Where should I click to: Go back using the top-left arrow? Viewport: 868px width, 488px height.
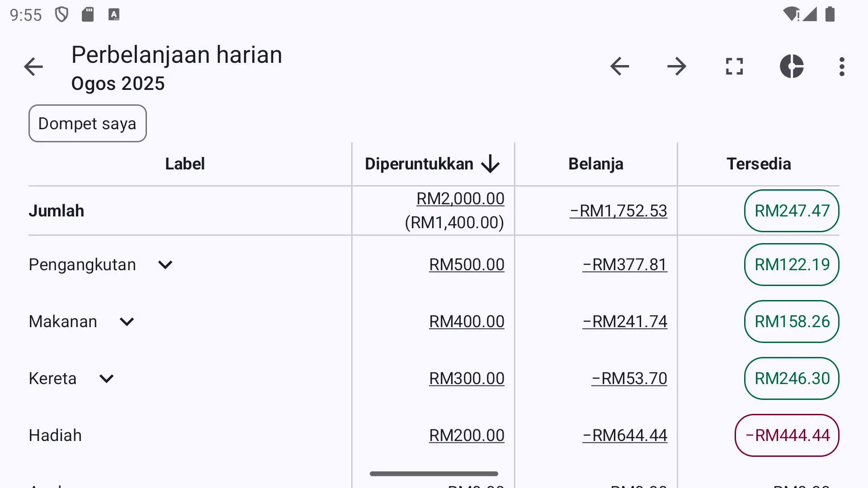point(33,67)
